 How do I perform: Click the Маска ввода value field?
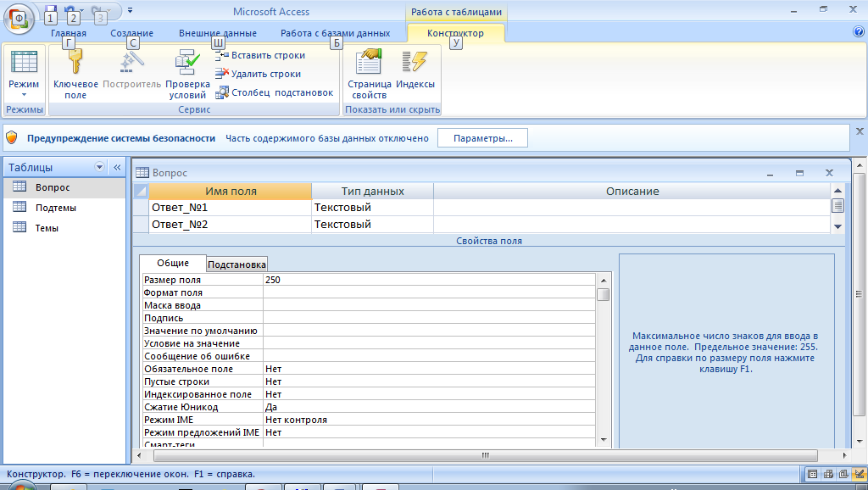pos(429,306)
